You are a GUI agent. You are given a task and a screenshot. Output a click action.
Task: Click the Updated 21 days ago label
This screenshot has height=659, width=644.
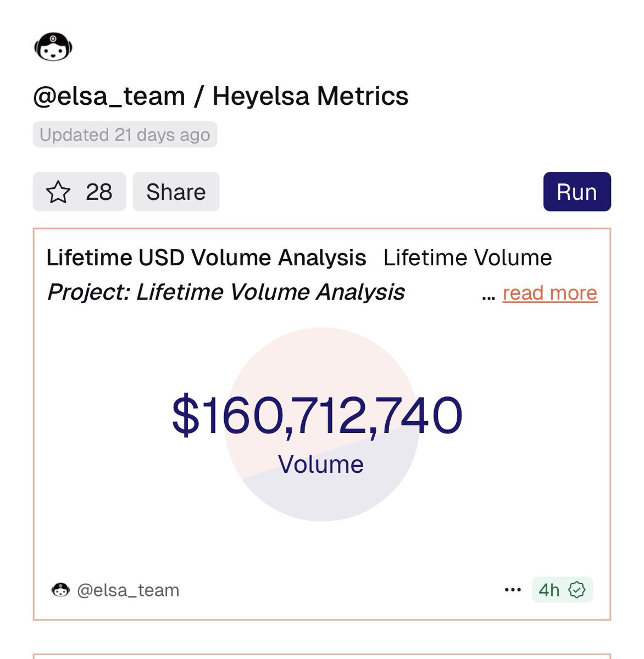[x=125, y=135]
